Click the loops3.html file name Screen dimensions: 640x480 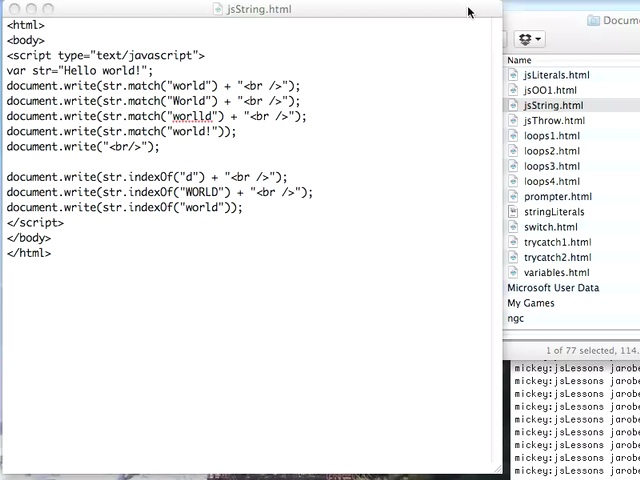(552, 166)
